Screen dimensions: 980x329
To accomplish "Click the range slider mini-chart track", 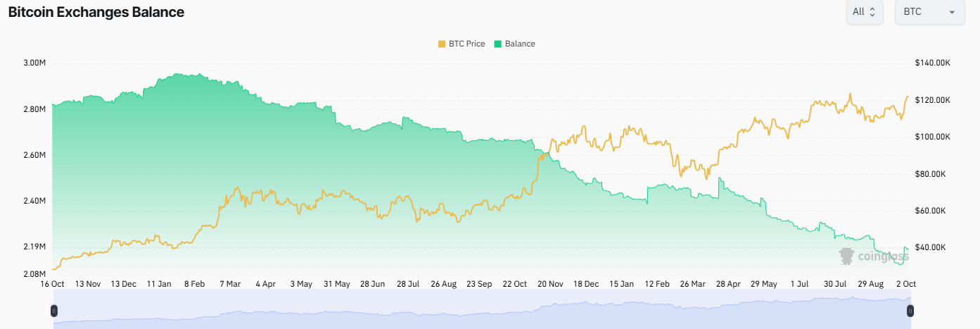I will click(x=482, y=310).
